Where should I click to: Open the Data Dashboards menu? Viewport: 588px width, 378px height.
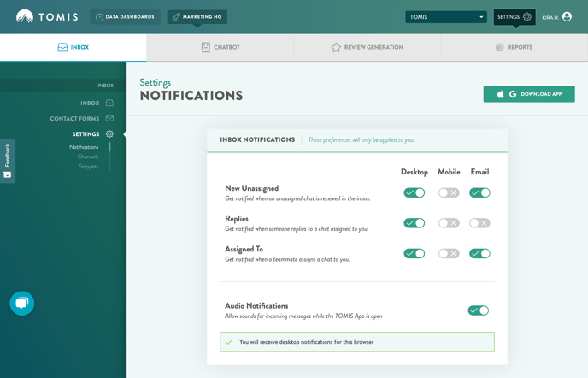point(125,17)
